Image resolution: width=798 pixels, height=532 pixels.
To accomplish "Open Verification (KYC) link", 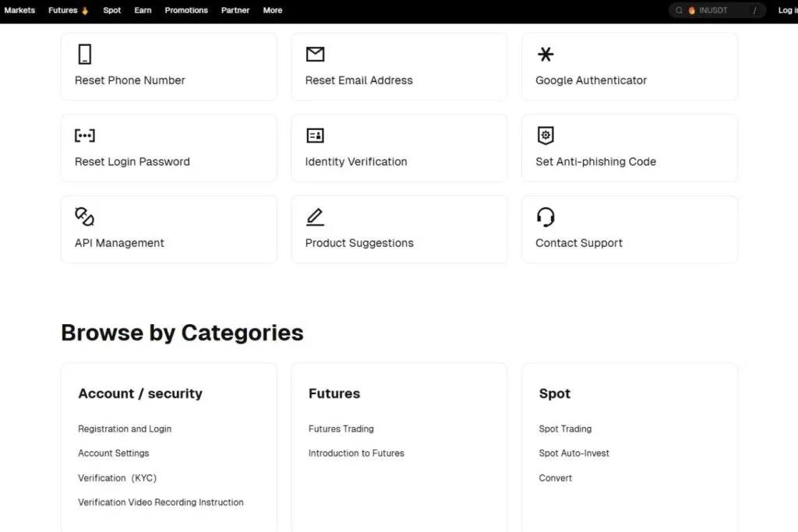I will 117,478.
